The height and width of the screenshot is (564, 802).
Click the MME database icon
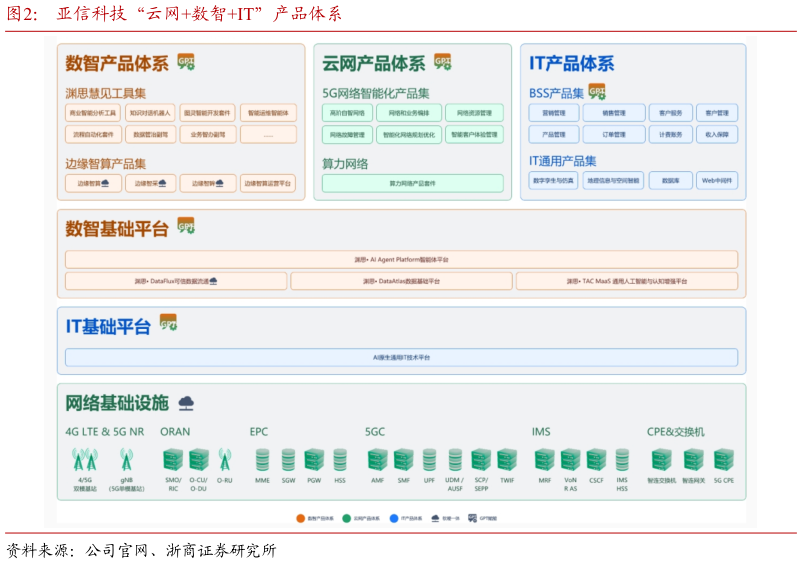pos(262,460)
